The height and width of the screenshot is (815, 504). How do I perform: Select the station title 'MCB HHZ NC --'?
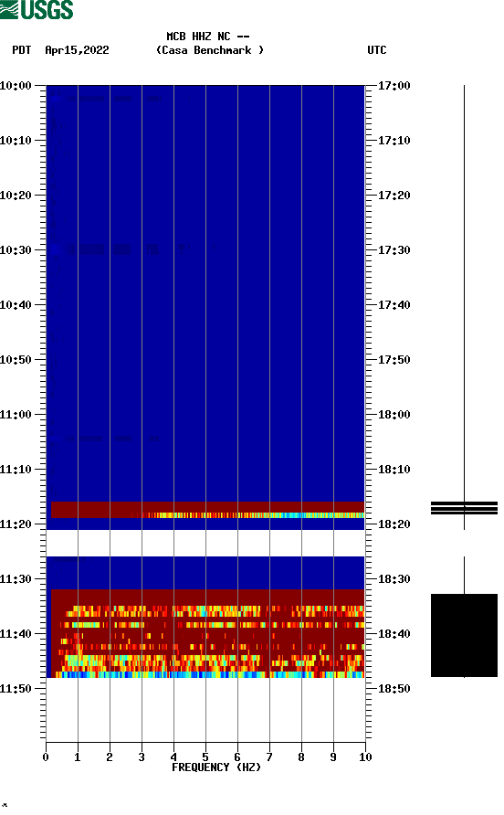click(208, 37)
